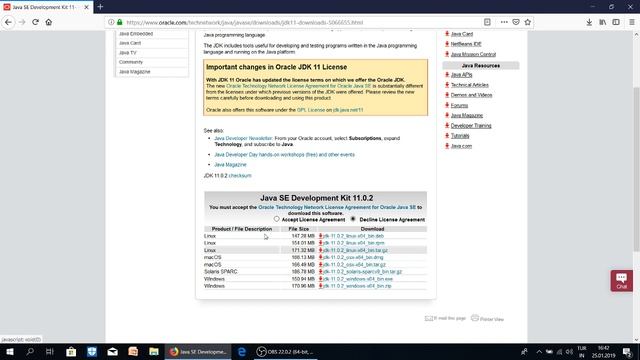Open the Chat widget
Viewport: 640px width, 360px height.
(x=622, y=281)
